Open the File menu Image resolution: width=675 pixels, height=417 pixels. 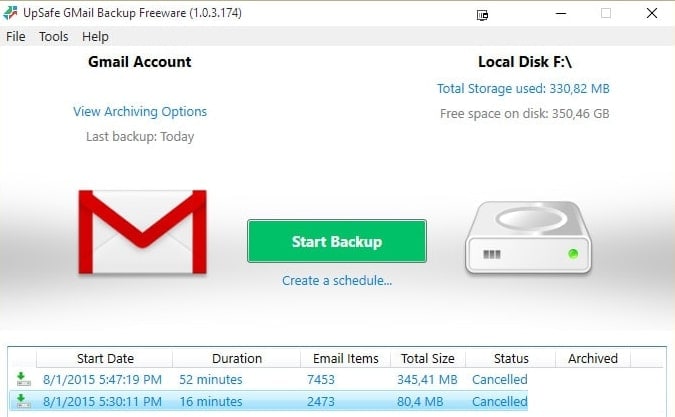(16, 36)
